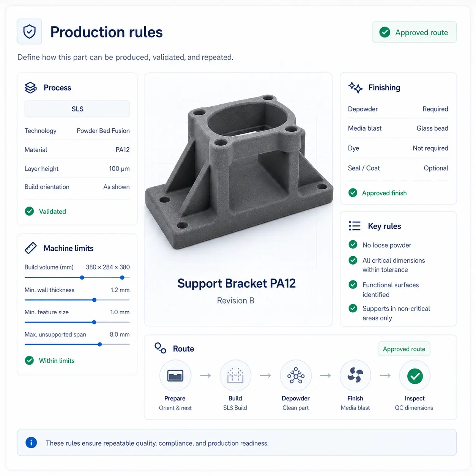Click the 8.0 mm unsupported span value
The image size is (476, 476).
[120, 334]
